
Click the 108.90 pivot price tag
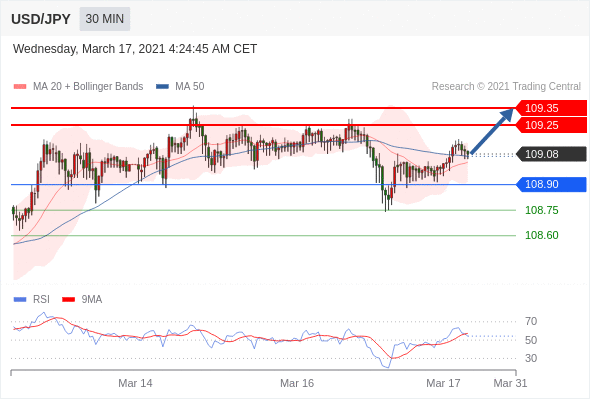coord(551,184)
